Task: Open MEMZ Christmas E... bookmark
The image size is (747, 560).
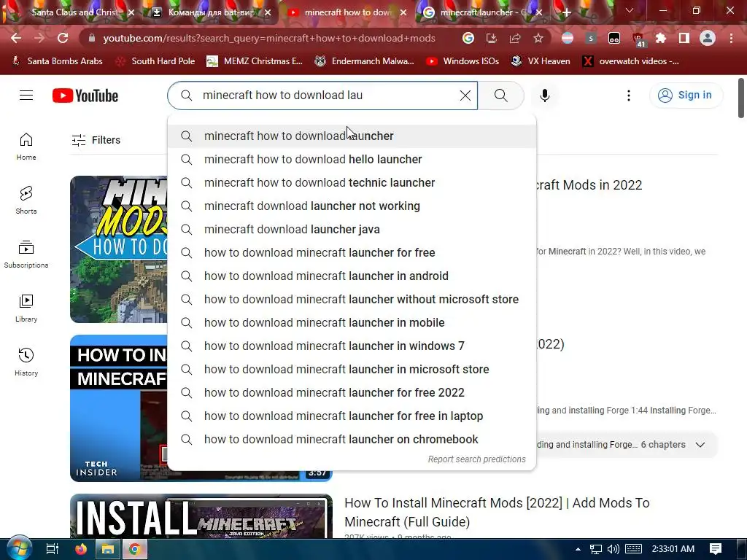Action: 255,61
